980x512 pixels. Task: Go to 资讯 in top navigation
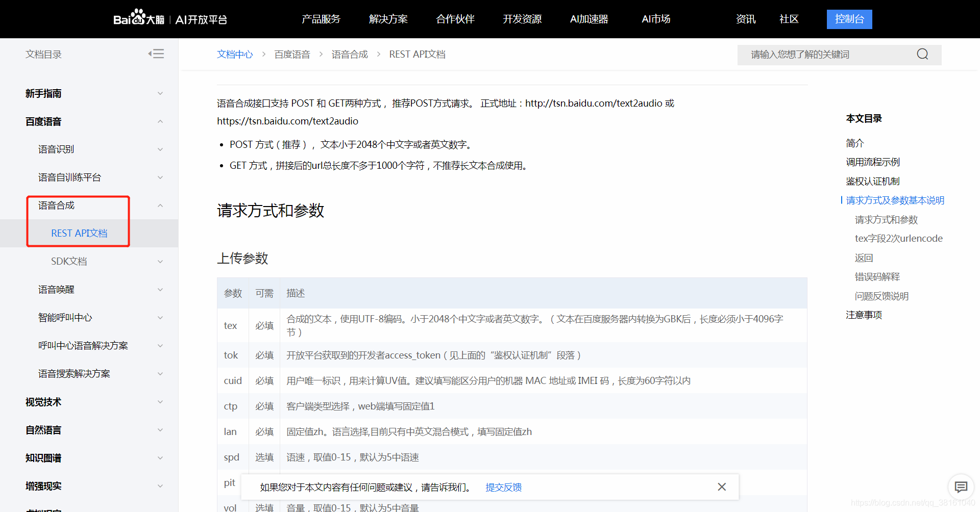pos(746,19)
